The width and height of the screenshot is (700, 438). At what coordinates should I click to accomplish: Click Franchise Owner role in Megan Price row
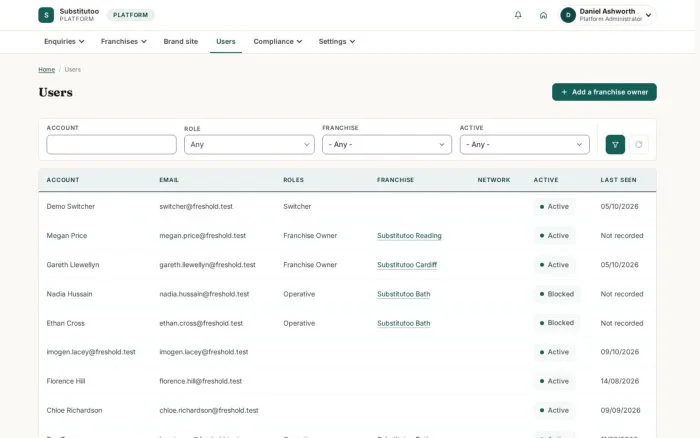(x=310, y=236)
